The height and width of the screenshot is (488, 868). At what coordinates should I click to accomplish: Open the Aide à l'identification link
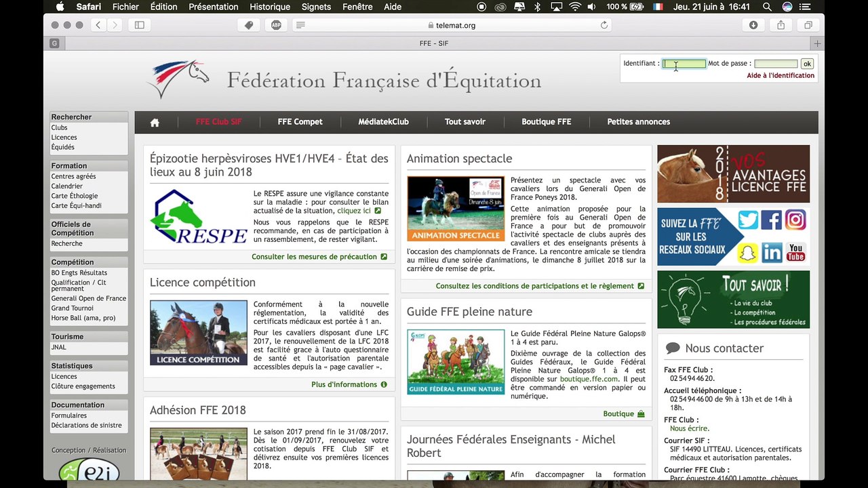tap(781, 76)
